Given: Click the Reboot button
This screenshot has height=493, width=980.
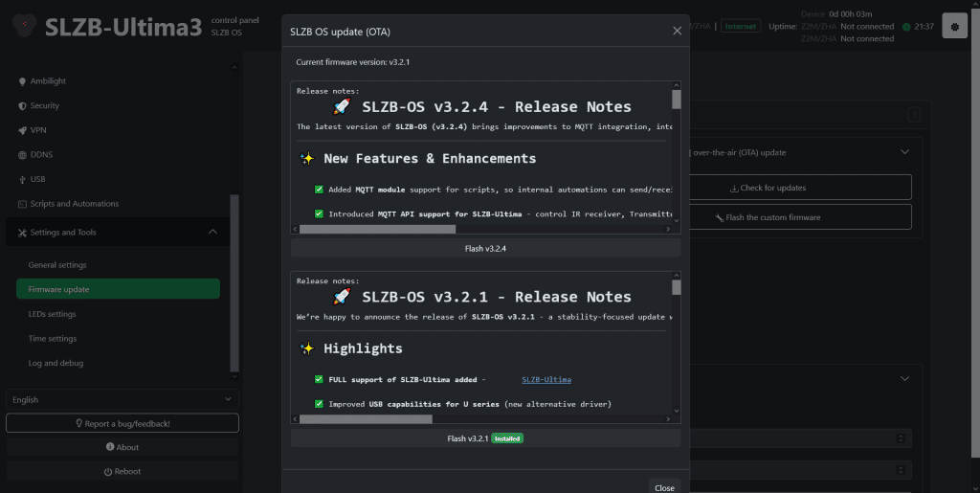Looking at the screenshot, I should (x=122, y=471).
